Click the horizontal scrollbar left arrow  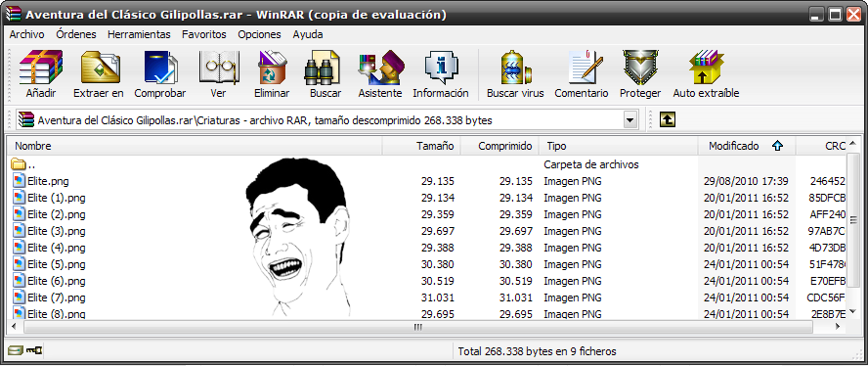(14, 328)
